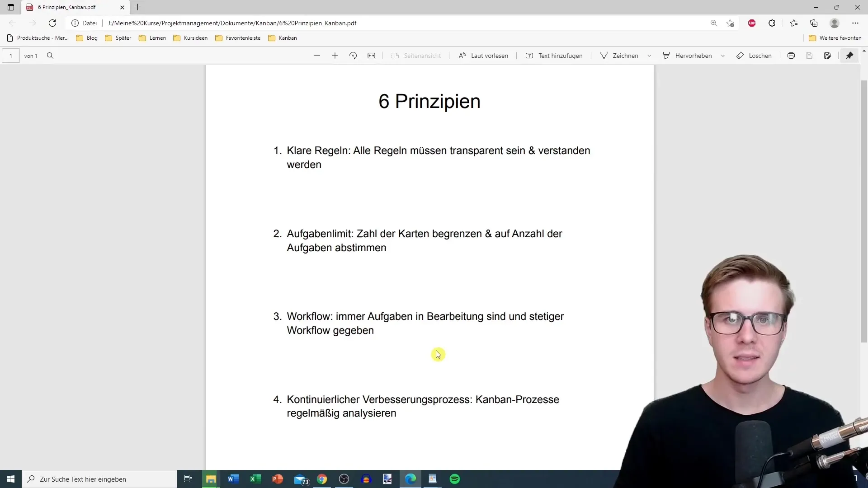
Task: Open Word from the taskbar
Action: pyautogui.click(x=233, y=479)
